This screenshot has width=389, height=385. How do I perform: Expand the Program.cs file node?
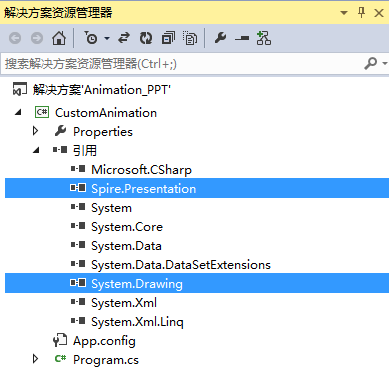click(35, 359)
